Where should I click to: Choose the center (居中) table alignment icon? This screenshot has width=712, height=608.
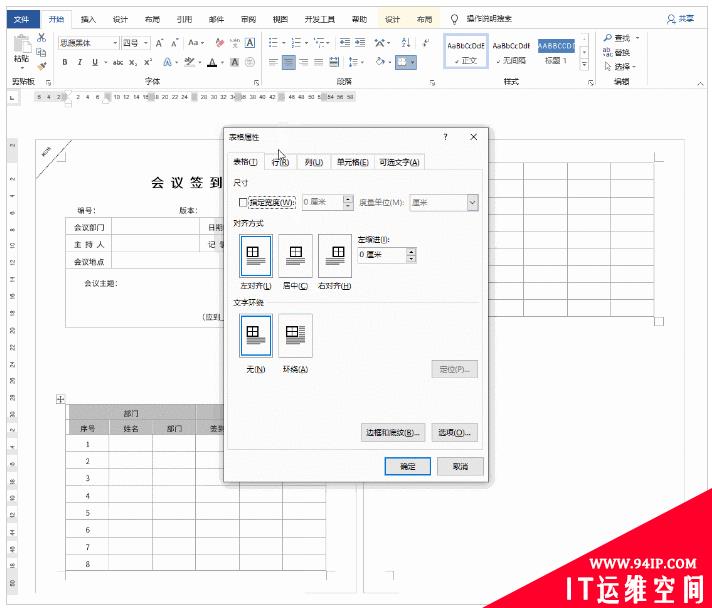pos(295,255)
